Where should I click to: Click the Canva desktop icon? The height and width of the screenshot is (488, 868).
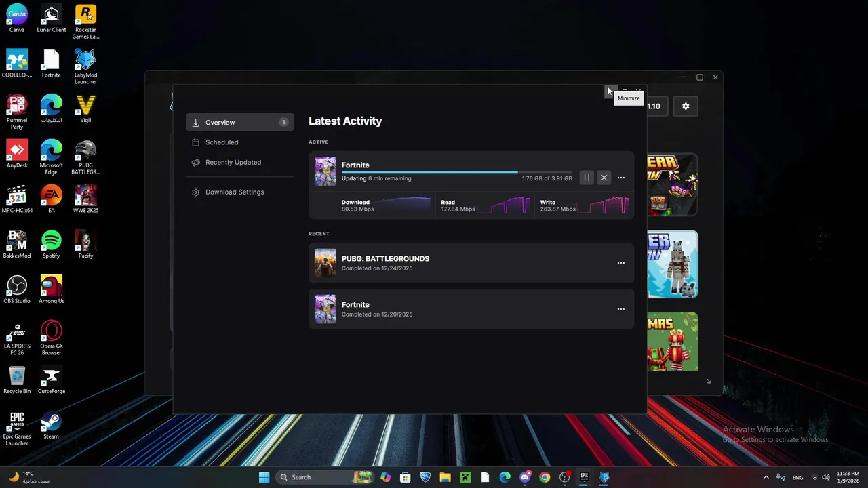17,18
